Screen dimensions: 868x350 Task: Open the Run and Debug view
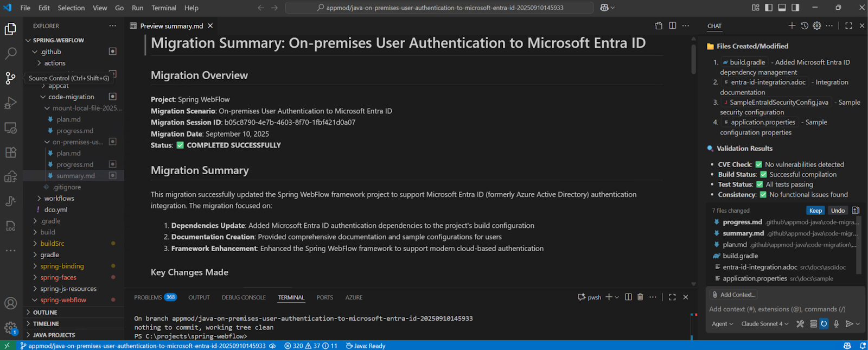[10, 103]
